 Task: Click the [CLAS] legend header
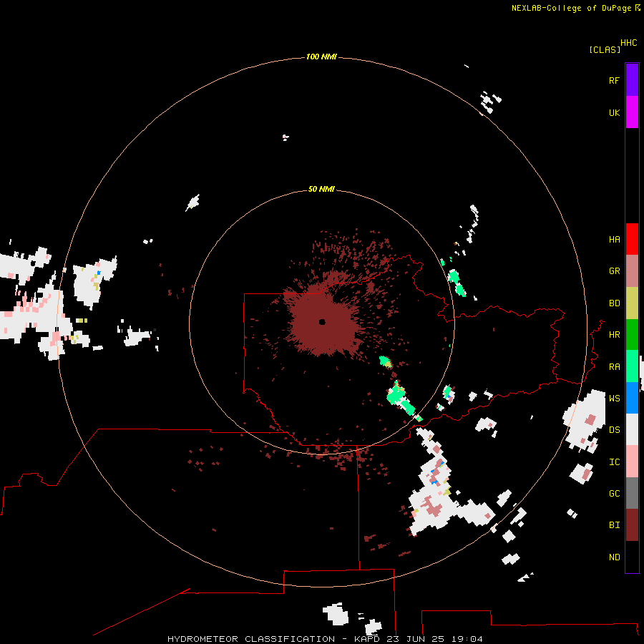click(605, 49)
